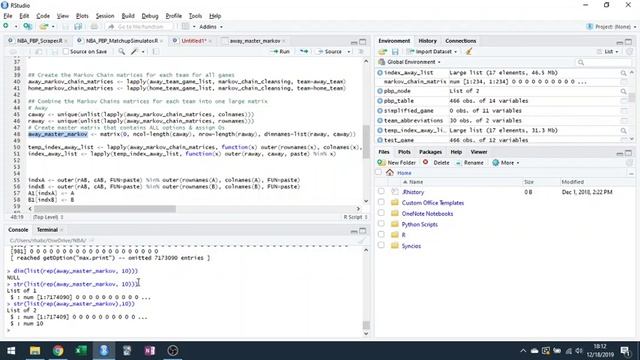
Task: Click the Create Project icon
Action: pyautogui.click(x=27, y=27)
